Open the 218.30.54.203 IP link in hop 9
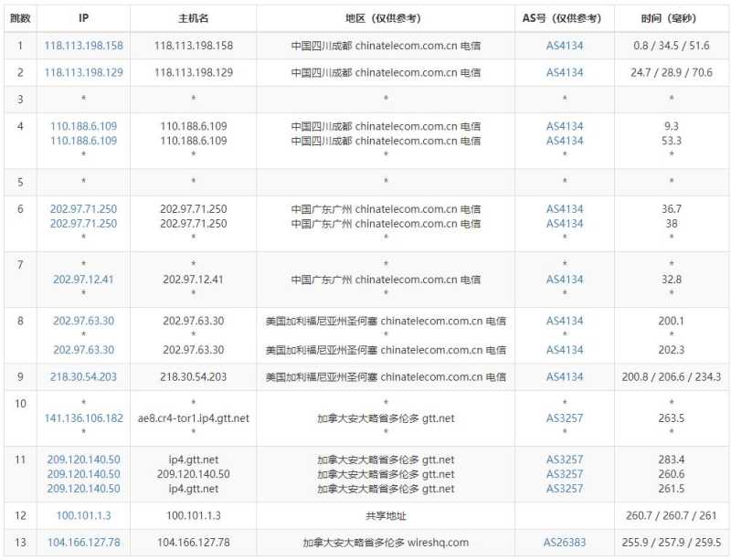Image resolution: width=731 pixels, height=560 pixels. click(83, 376)
